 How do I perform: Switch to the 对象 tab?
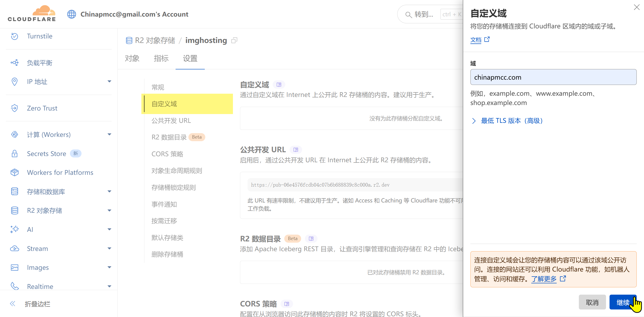[x=132, y=59]
